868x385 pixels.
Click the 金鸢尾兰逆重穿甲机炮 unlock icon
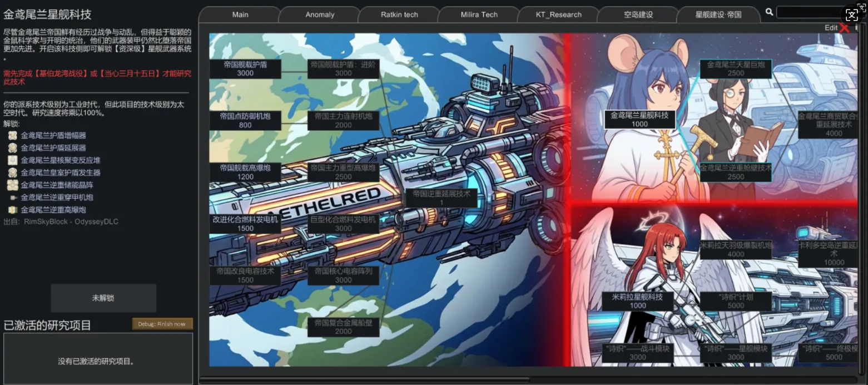(13, 198)
